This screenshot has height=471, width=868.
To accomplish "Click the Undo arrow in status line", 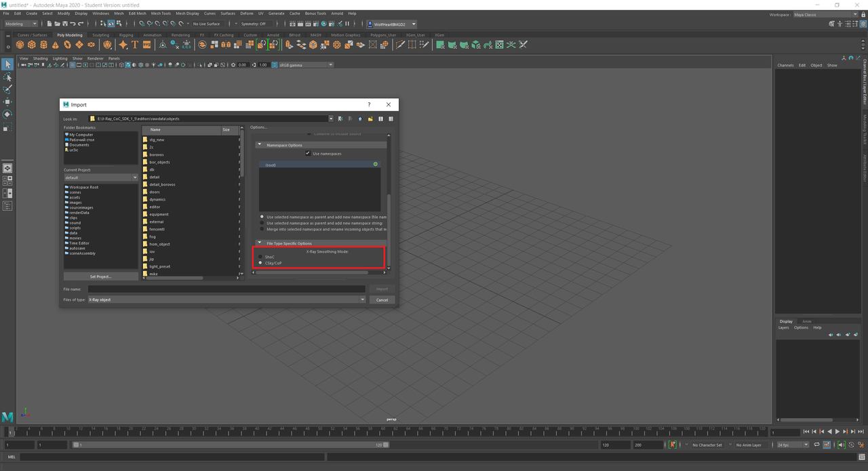I will 74,24.
